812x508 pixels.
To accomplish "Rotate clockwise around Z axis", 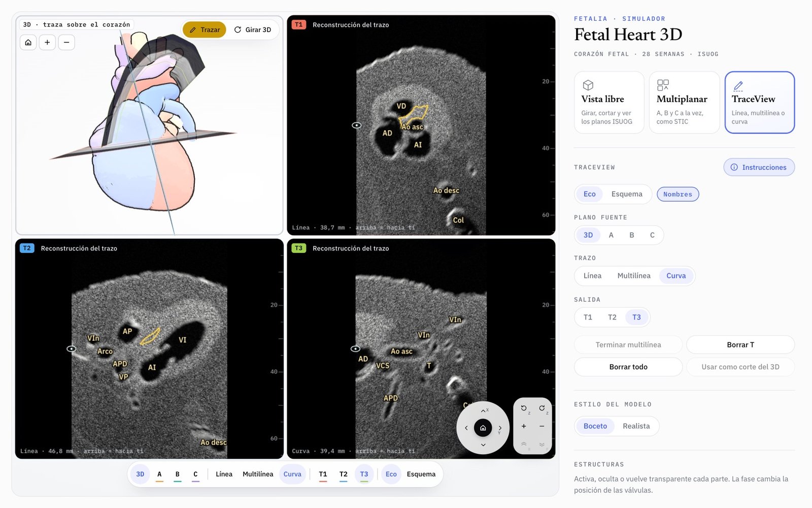I will 542,408.
